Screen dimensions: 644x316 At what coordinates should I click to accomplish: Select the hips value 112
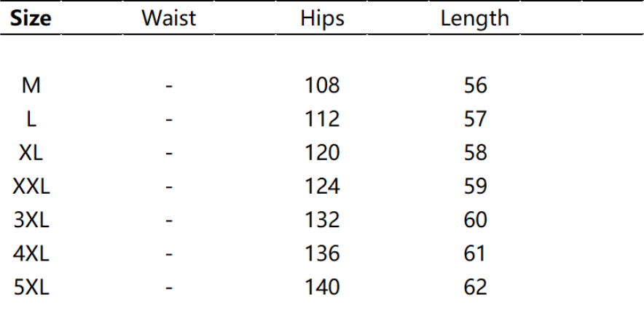pyautogui.click(x=322, y=119)
